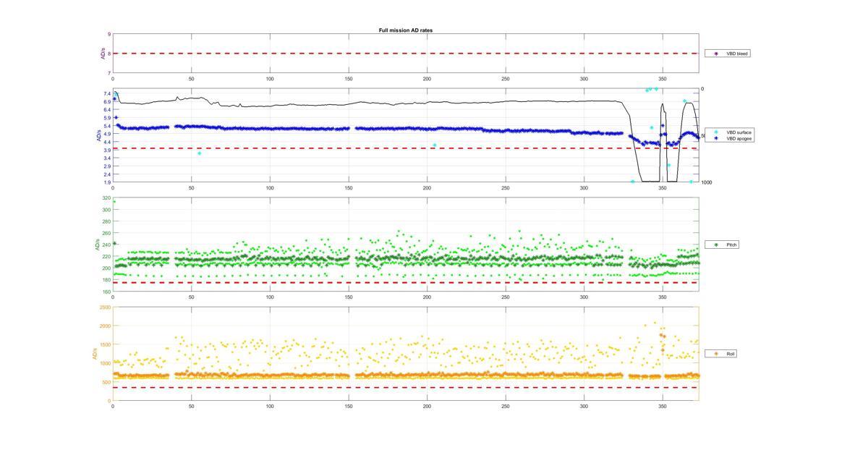Click the 'Full mission AD rates' plot title
The image size is (868, 450).
[x=406, y=30]
